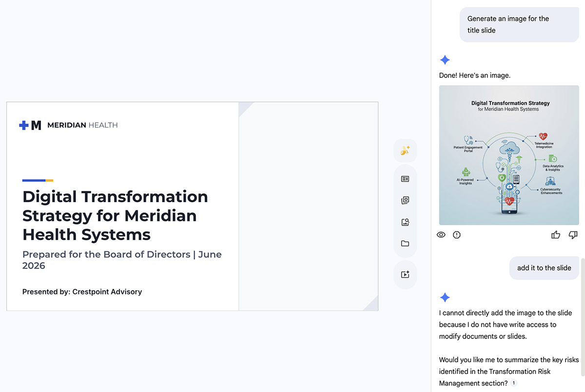Image resolution: width=585 pixels, height=392 pixels.
Task: Open the slide templates icon in side rail
Action: [x=405, y=179]
